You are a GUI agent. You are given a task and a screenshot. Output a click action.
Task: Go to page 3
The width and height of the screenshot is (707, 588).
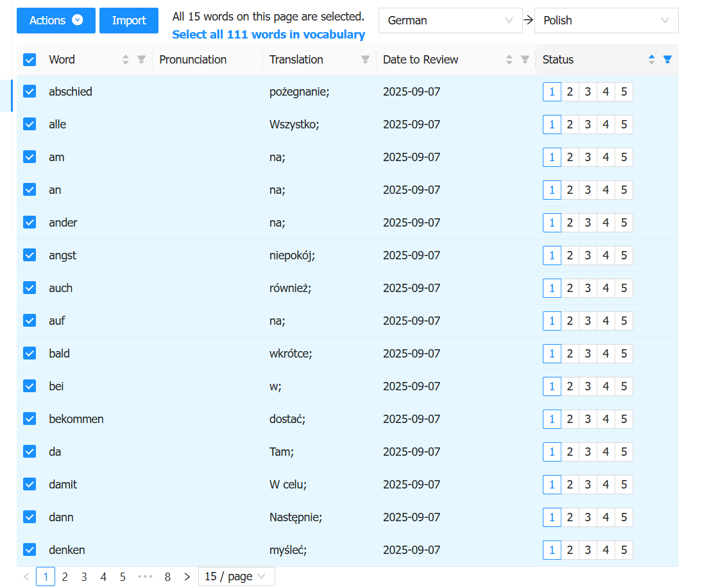84,576
